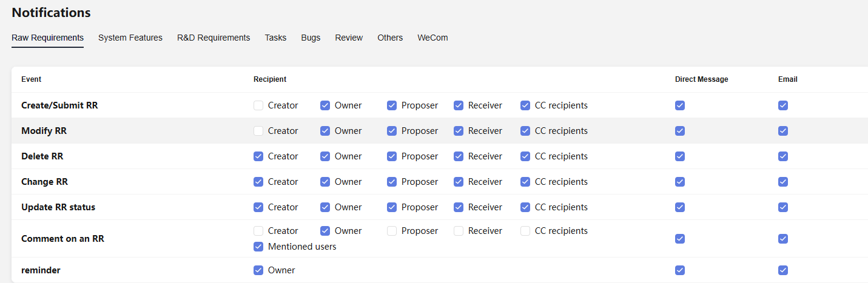Turn off Direct Message for Delete RR
The width and height of the screenshot is (868, 283).
point(680,156)
